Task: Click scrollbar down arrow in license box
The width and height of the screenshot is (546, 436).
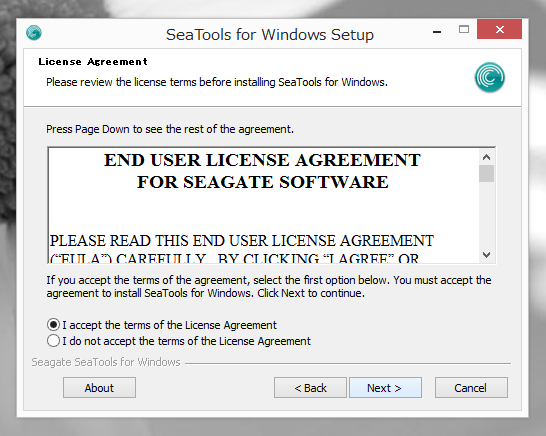Action: click(x=486, y=255)
